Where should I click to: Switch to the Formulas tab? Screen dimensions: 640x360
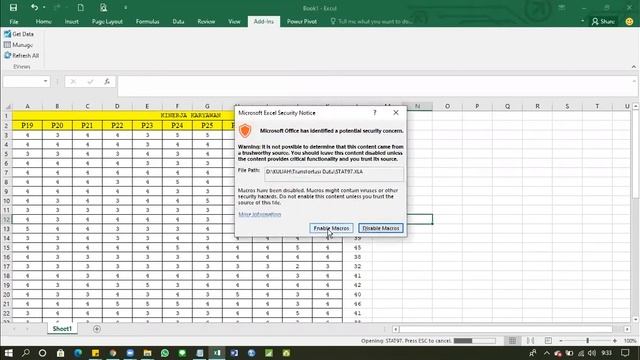click(x=147, y=21)
